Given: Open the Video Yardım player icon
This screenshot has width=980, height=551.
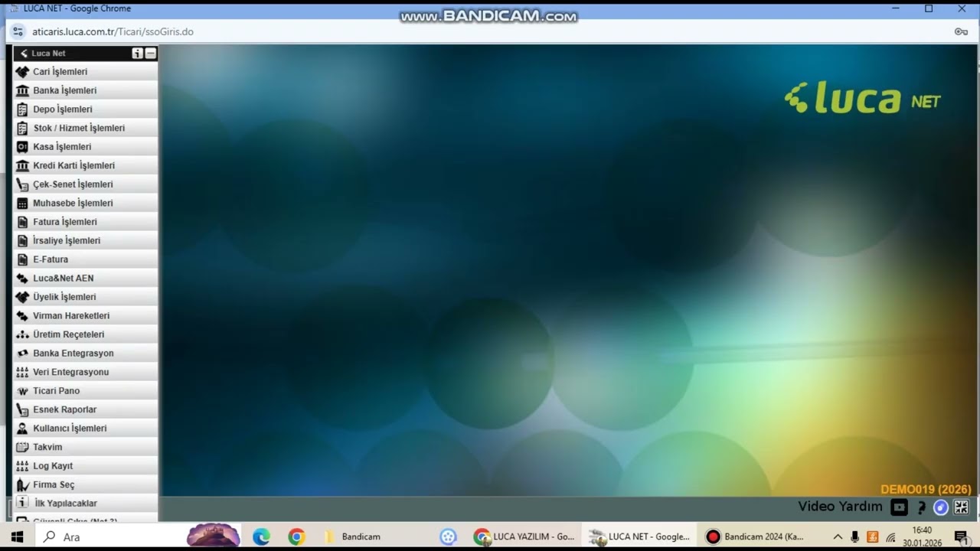Looking at the screenshot, I should point(899,507).
